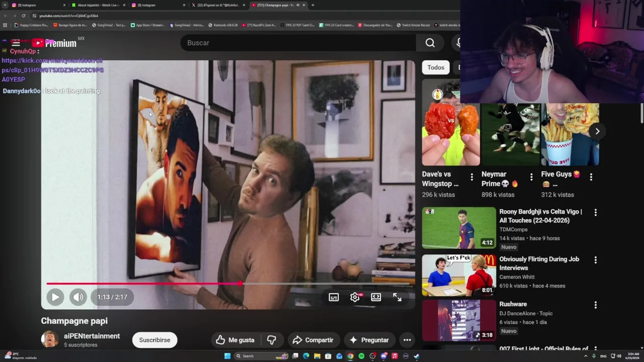This screenshot has width=644, height=362.
Task: Open the three-dot more actions menu
Action: (407, 340)
